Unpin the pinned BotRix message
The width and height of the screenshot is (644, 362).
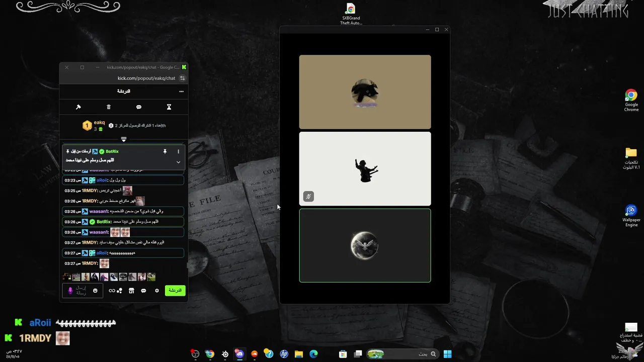(165, 151)
